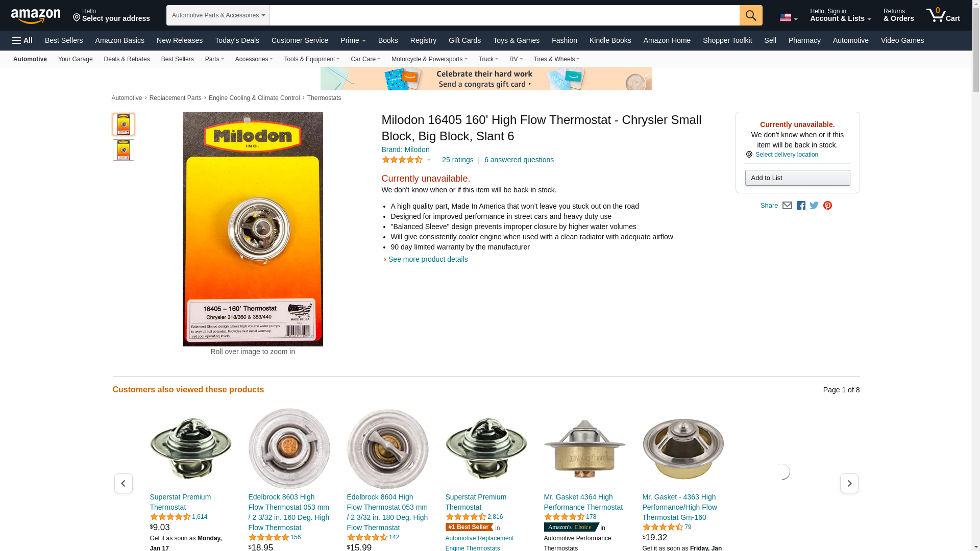Open Today's Deals in the navigation bar
The height and width of the screenshot is (551, 980).
click(237, 40)
